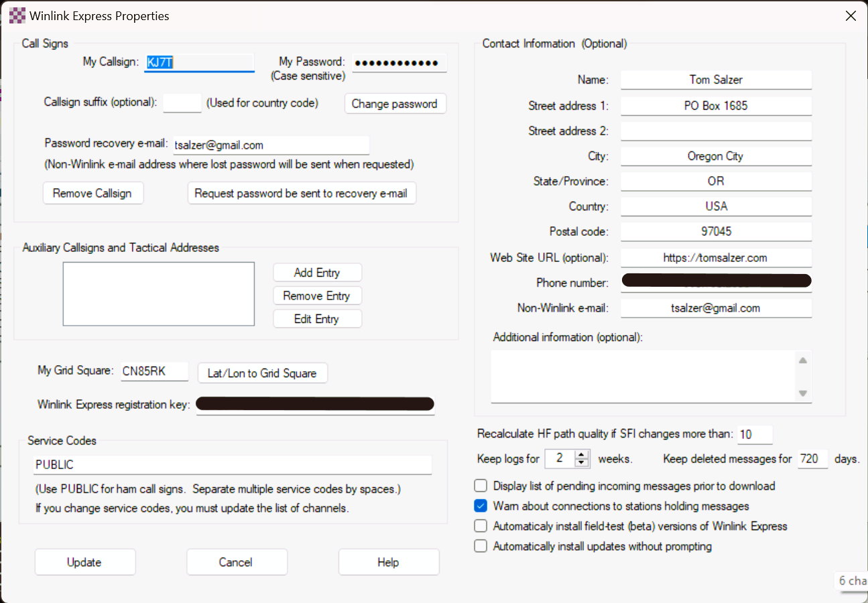Add an auxiliary callsign entry
The height and width of the screenshot is (603, 868).
tap(317, 272)
